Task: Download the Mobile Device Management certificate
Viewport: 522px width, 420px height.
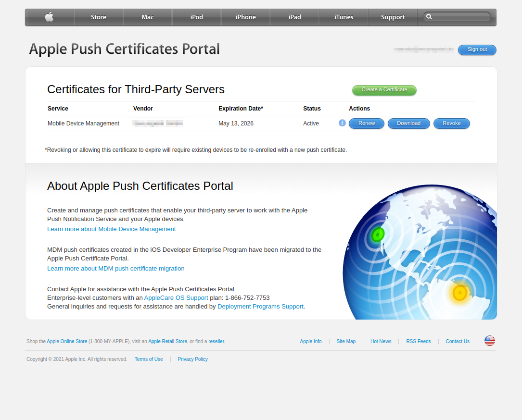Action: pyautogui.click(x=408, y=124)
